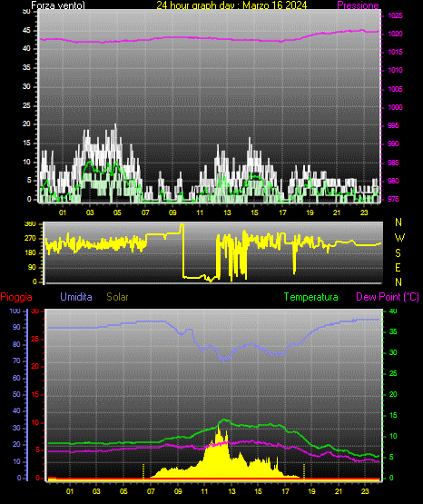Click the 45 wind speed axis value

click(x=26, y=31)
